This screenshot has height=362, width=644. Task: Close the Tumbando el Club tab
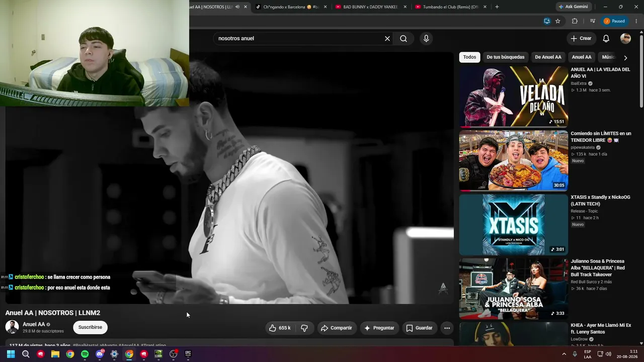(x=485, y=7)
